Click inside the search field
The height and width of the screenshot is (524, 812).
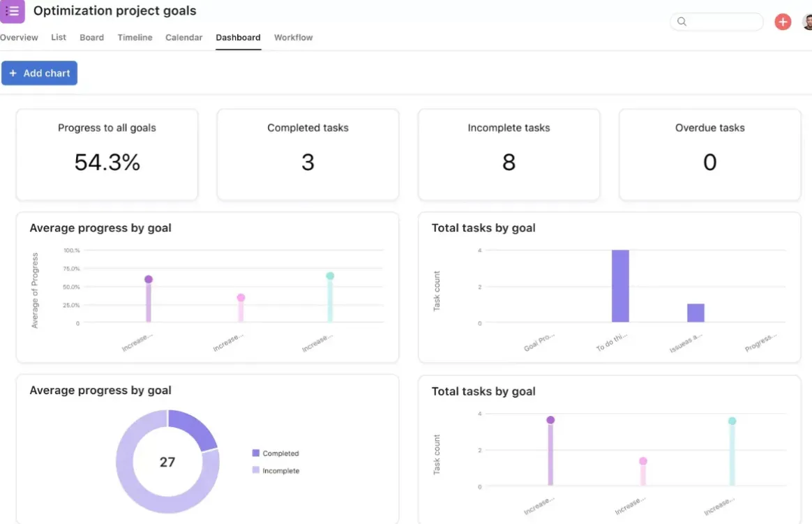pos(716,22)
